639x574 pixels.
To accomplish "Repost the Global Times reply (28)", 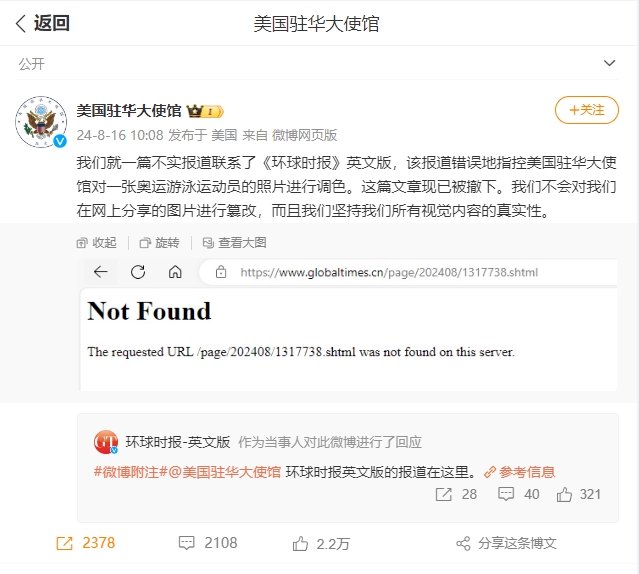I will tap(456, 494).
